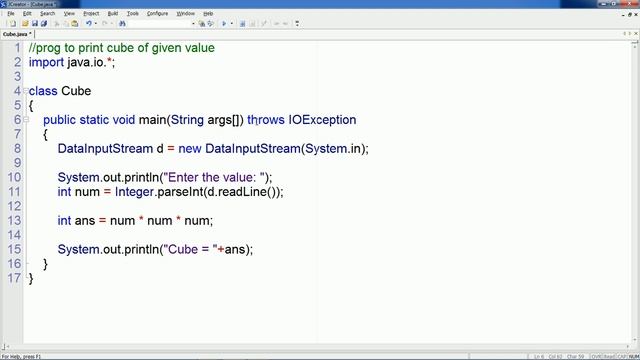640x360 pixels.
Task: Create a new file with the New toolbar icon
Action: (13, 24)
